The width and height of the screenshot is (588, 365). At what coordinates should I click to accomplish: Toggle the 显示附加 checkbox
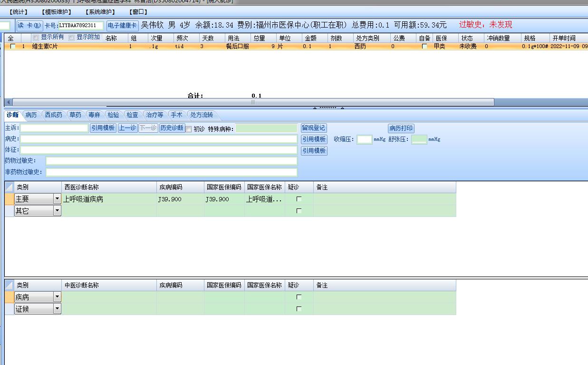point(72,37)
